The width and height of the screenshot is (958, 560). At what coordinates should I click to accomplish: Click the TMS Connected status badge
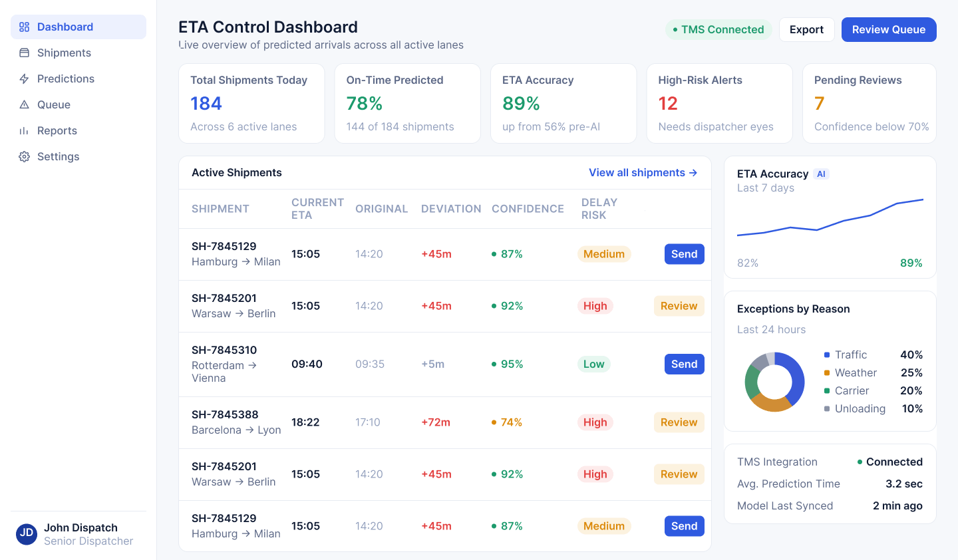(718, 29)
